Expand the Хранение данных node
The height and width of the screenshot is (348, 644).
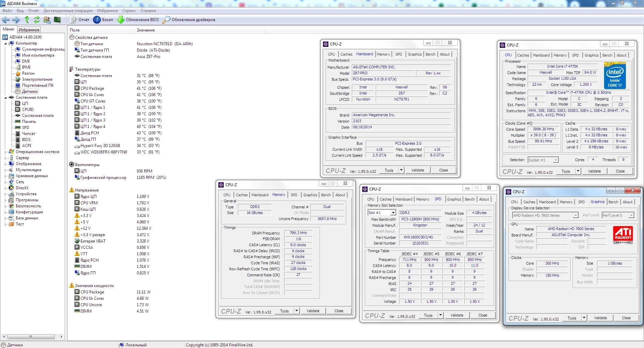point(5,176)
